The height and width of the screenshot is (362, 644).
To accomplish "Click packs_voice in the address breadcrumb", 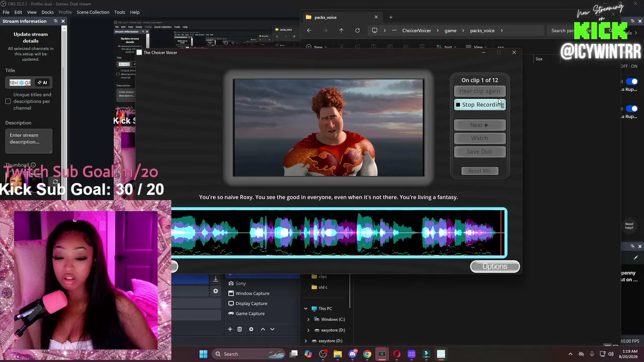I will click(x=482, y=31).
